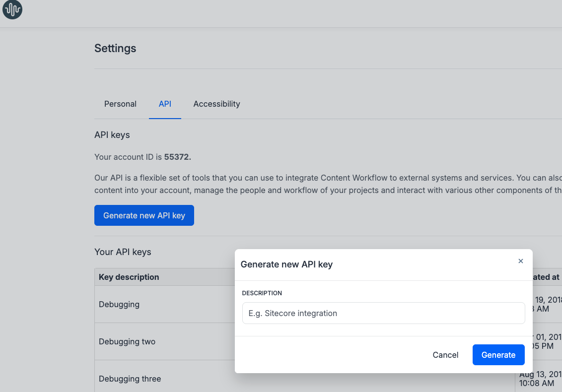Image resolution: width=562 pixels, height=392 pixels.
Task: Close the Generate new API key dialog
Action: (520, 261)
